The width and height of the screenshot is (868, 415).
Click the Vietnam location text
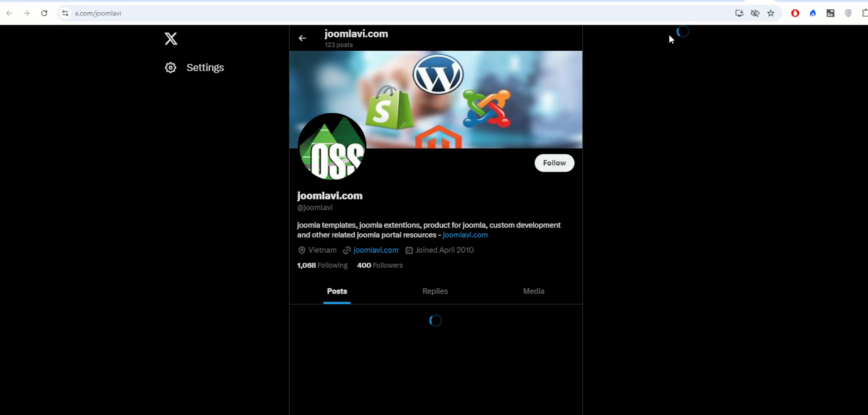[x=323, y=250]
